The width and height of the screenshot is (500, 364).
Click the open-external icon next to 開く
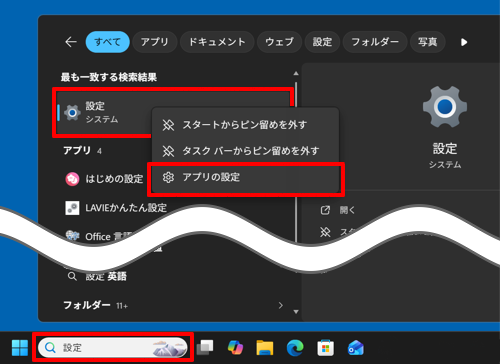(325, 210)
